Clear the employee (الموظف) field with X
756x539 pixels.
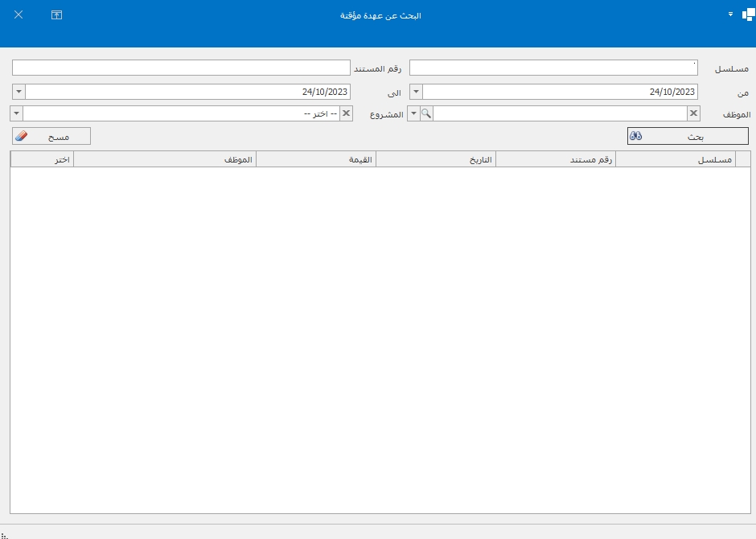[693, 114]
